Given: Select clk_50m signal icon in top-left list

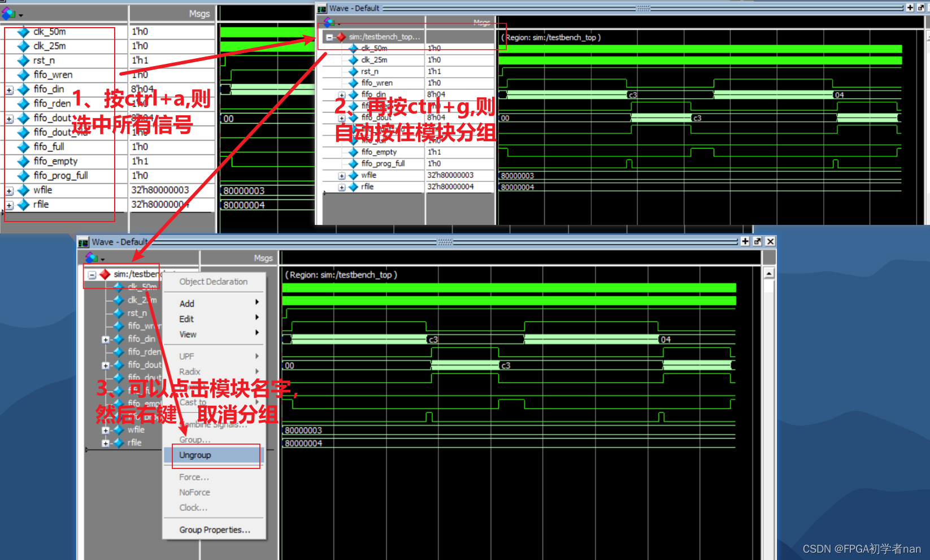Looking at the screenshot, I should pos(23,32).
